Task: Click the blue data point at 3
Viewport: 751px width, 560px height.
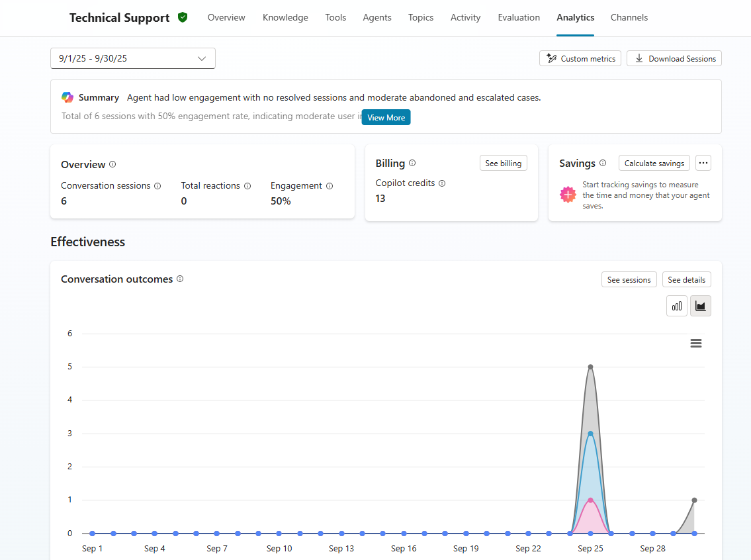Action: coord(591,434)
